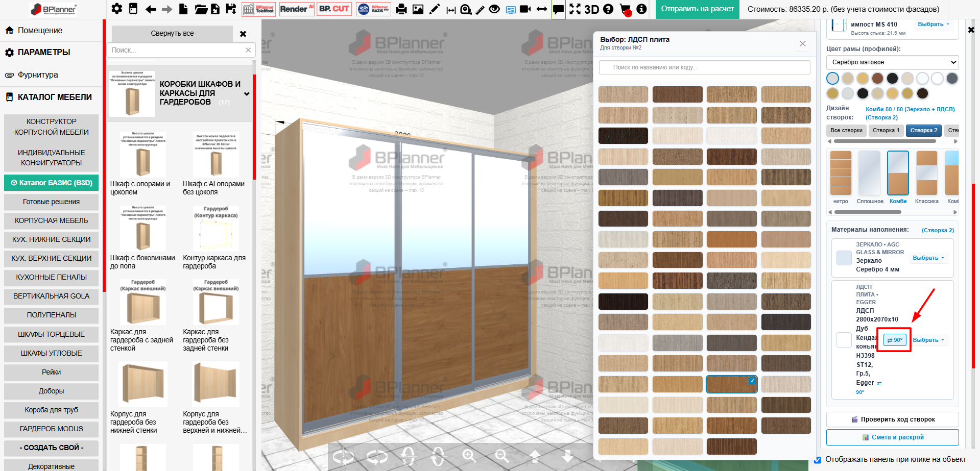This screenshot has width=980, height=471.
Task: Switch to fullscreen mode
Action: pyautogui.click(x=575, y=9)
